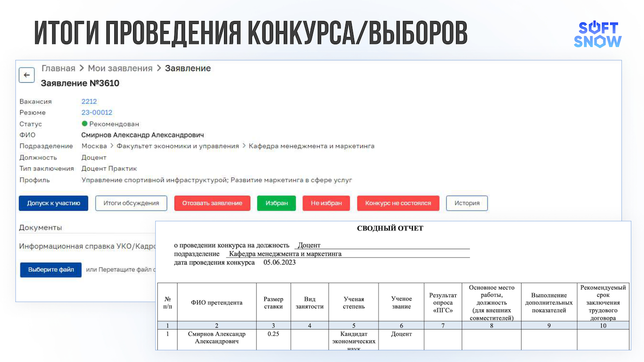Click the name Смирнов Александр Александрович in the form
The image size is (644, 362).
click(143, 135)
